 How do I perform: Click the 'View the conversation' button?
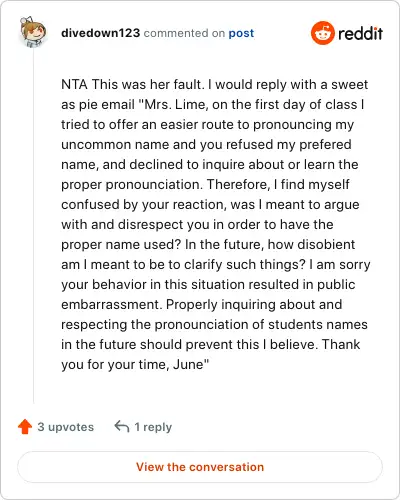200,467
